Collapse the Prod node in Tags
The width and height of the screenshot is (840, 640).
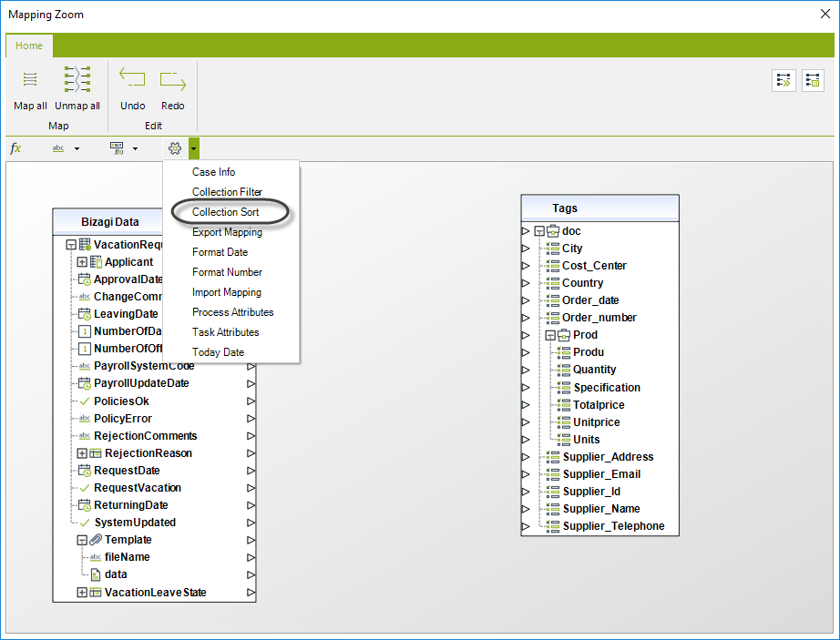(550, 336)
